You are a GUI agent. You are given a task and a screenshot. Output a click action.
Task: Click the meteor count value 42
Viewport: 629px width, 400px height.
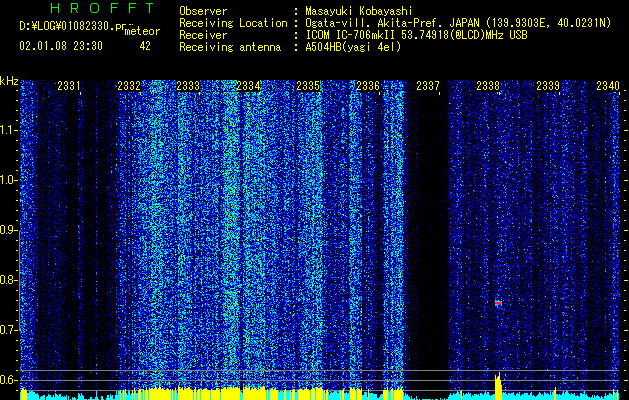pyautogui.click(x=145, y=46)
